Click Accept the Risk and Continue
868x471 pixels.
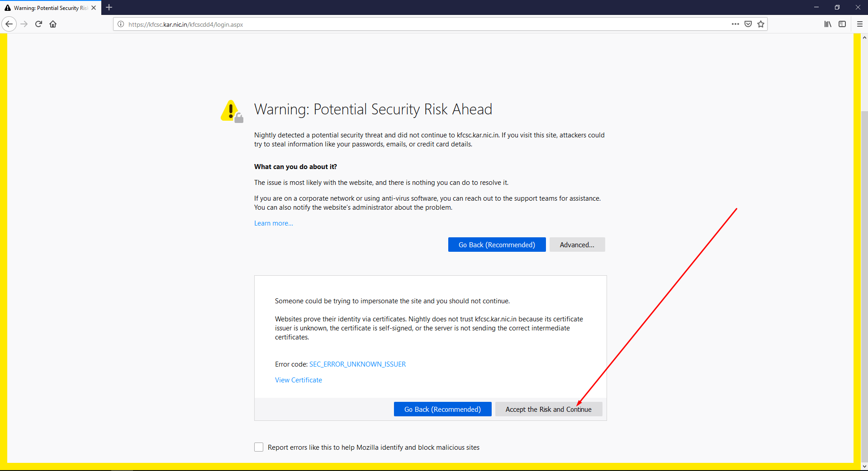[548, 409]
